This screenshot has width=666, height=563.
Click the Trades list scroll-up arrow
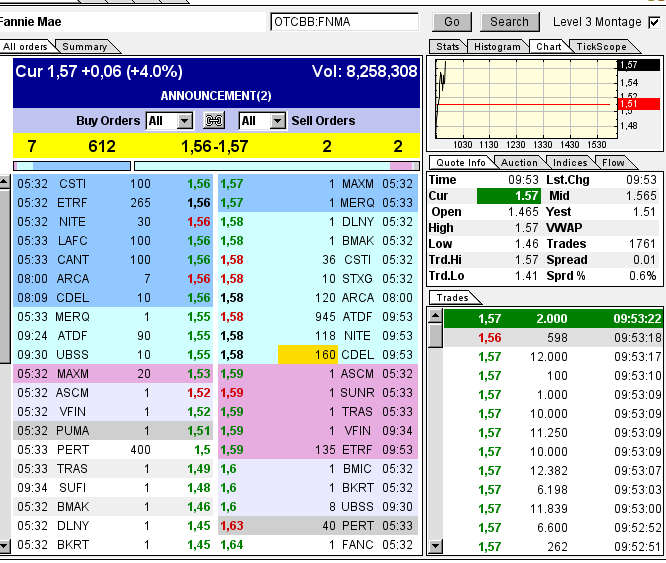(x=435, y=317)
